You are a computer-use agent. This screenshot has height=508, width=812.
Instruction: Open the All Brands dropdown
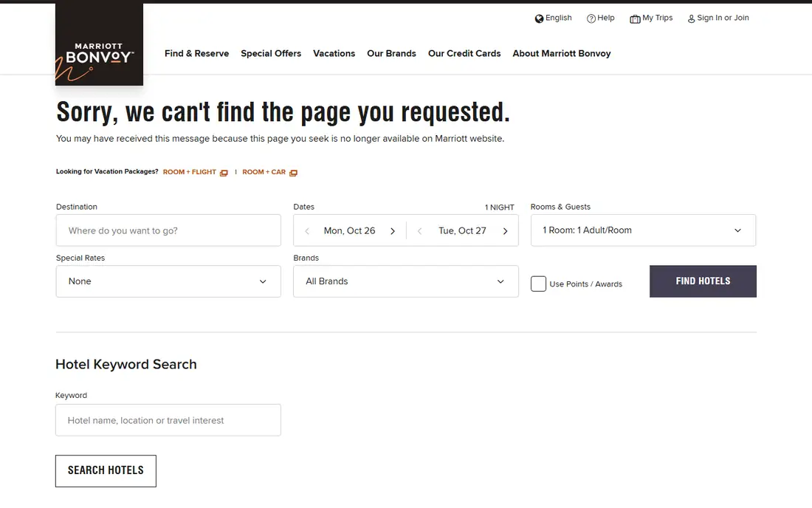pyautogui.click(x=405, y=281)
